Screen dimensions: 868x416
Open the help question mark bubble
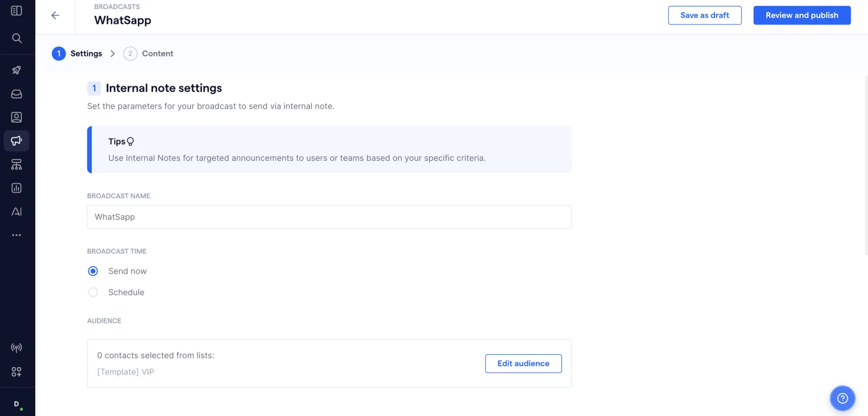pos(843,399)
